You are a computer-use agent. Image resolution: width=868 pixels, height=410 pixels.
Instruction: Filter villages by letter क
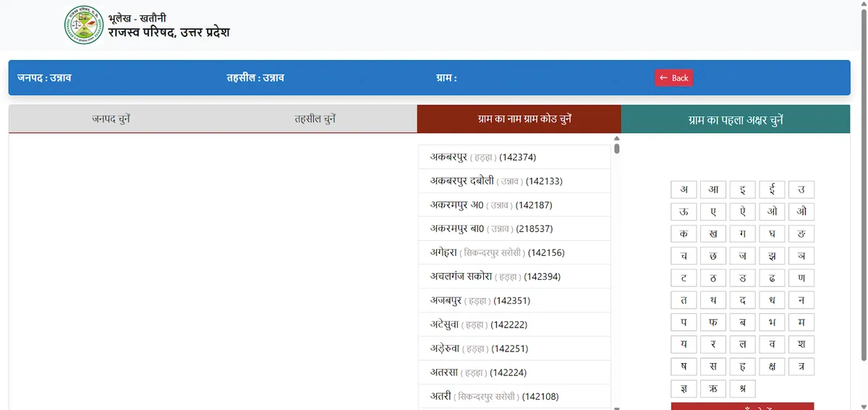[684, 234]
